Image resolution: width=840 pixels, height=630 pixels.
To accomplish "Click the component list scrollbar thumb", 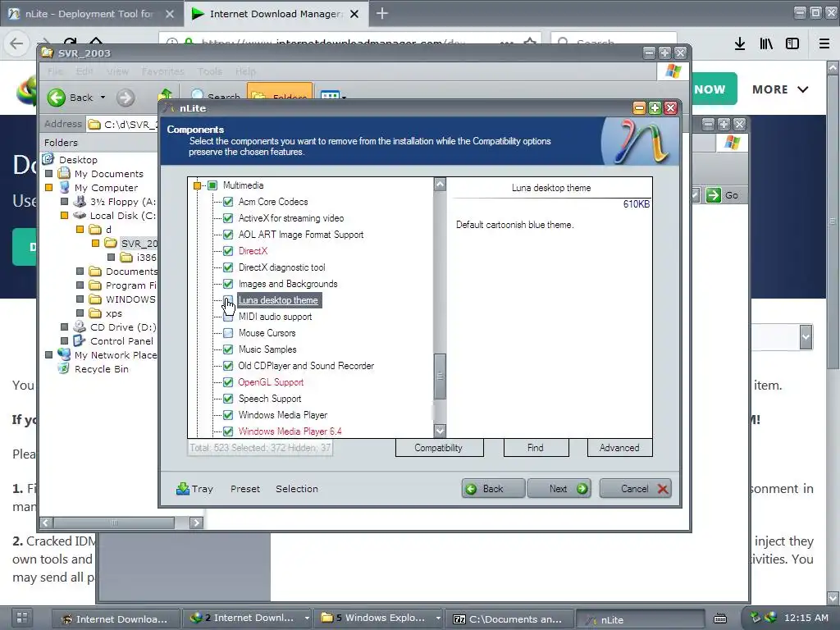I will point(440,376).
